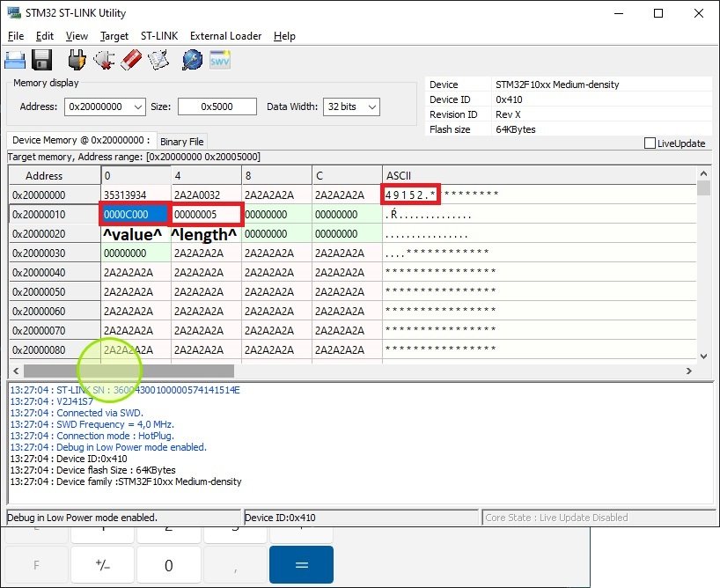The width and height of the screenshot is (720, 588).
Task: Click the ASCII column header
Action: [x=539, y=175]
